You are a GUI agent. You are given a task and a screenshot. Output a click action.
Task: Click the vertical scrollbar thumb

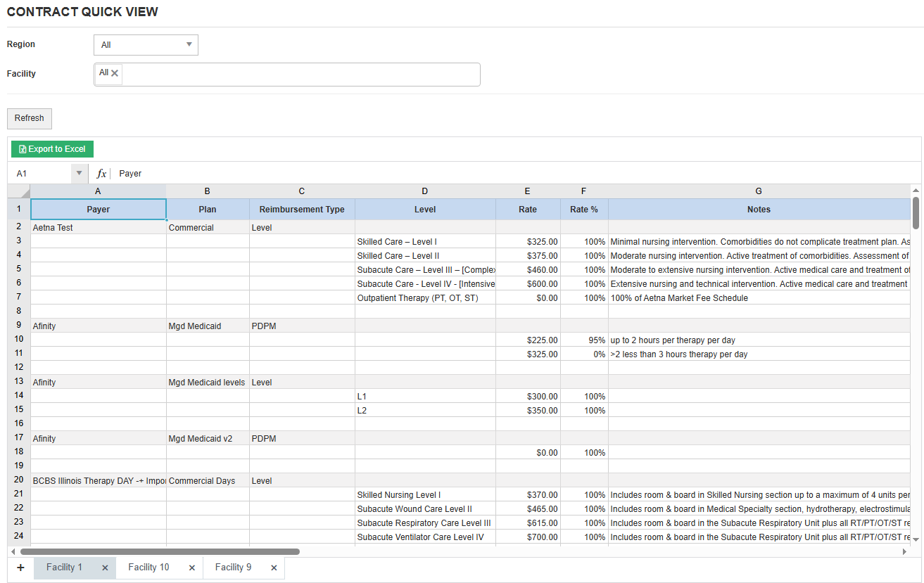pyautogui.click(x=916, y=213)
